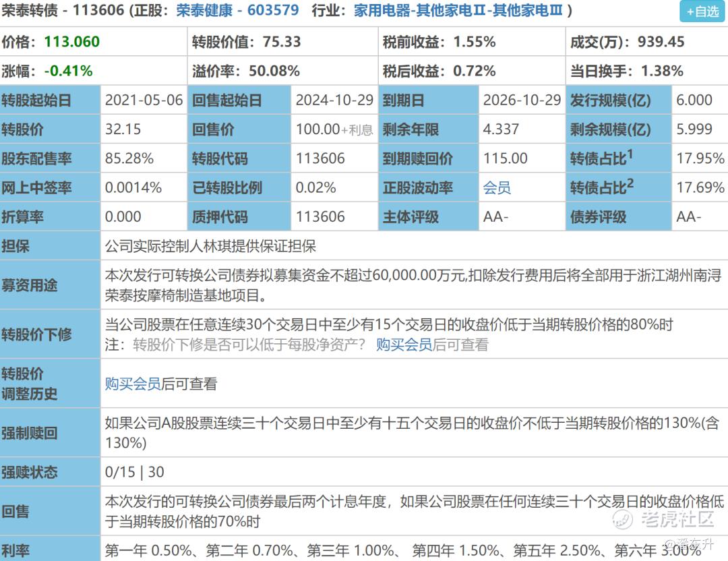Click the 主体评级 value AA-

tap(495, 217)
